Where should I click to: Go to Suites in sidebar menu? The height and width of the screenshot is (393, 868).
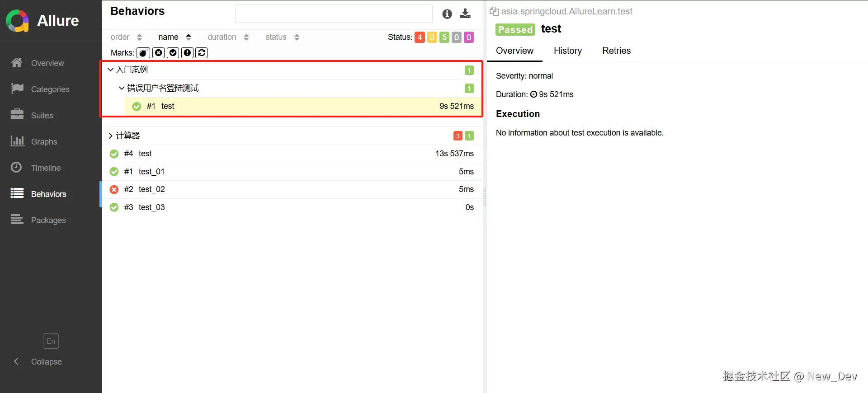(42, 116)
